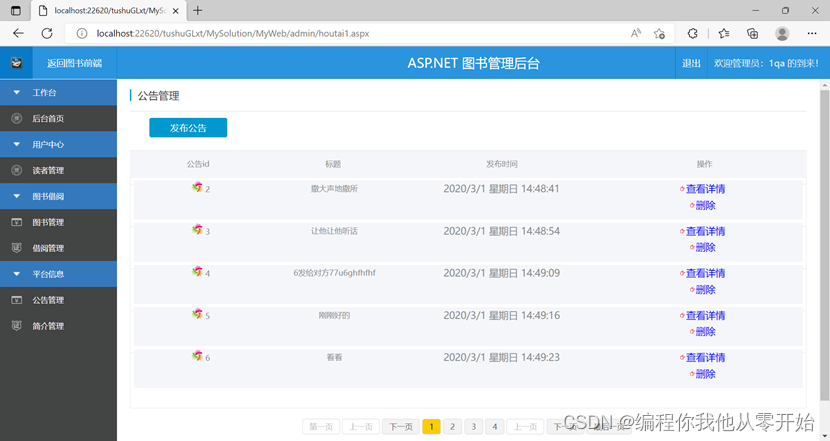Click the 公告管理 sidebar icon
Viewport: 830px width, 441px height.
tap(16, 300)
